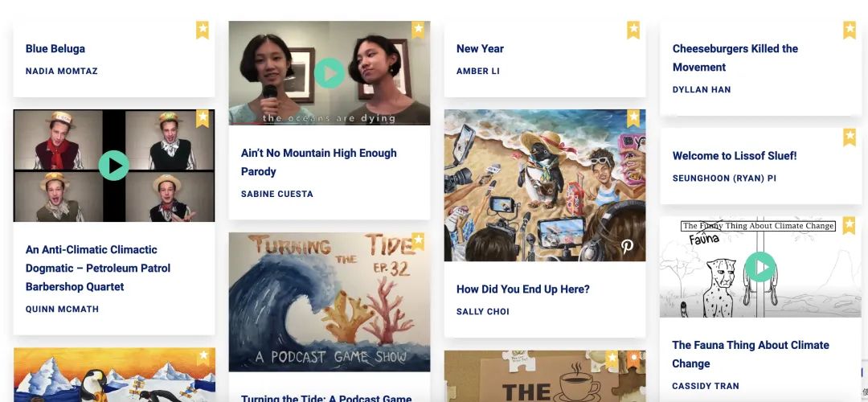
Task: Play The Fauna Thing About Climate Change video
Action: pyautogui.click(x=760, y=267)
